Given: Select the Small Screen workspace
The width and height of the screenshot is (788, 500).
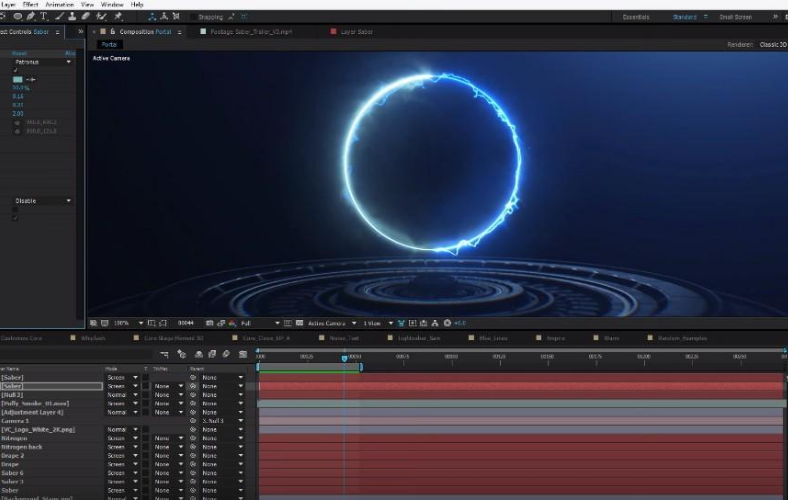Looking at the screenshot, I should tap(735, 17).
